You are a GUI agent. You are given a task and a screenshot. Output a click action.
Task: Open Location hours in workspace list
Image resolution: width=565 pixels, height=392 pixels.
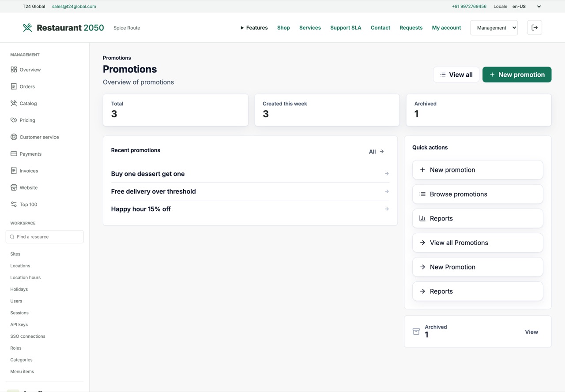pyautogui.click(x=26, y=277)
